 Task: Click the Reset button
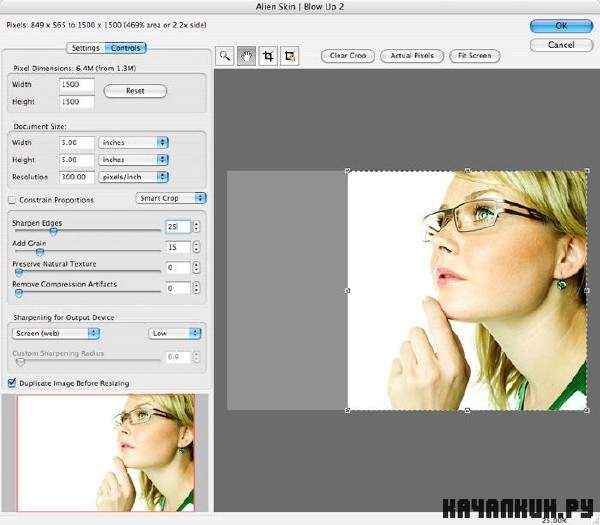point(135,91)
